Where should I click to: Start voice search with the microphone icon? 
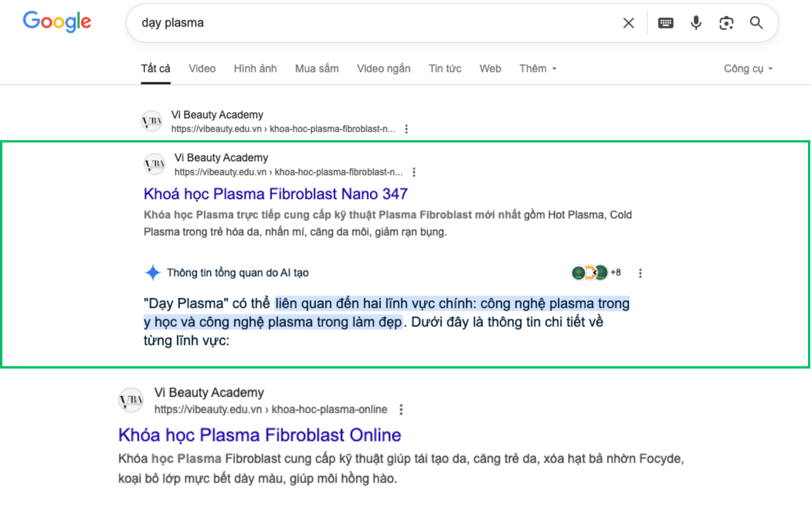(696, 23)
